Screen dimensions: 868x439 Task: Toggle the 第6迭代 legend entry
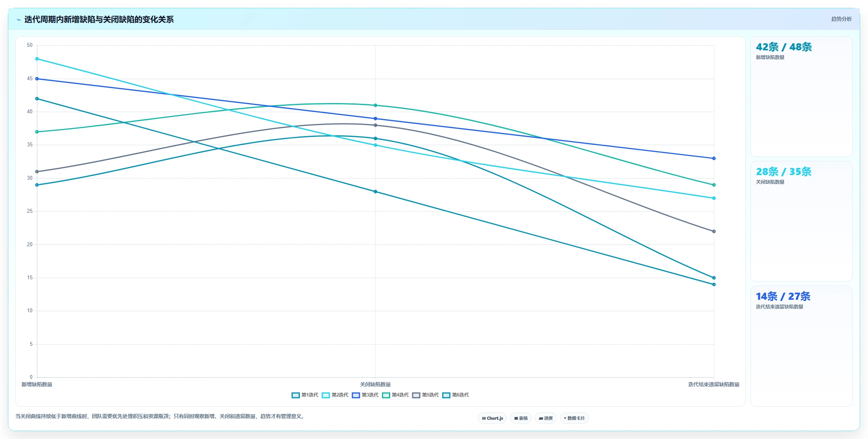pos(456,395)
